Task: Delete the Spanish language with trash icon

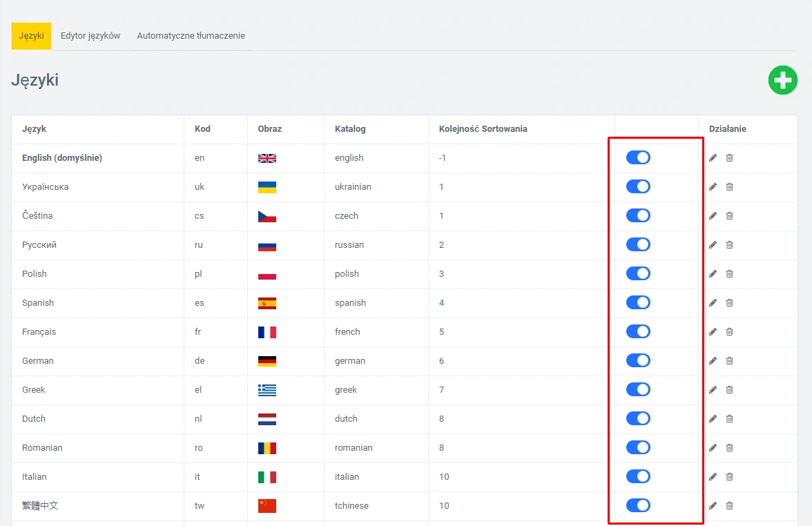Action: pos(729,303)
